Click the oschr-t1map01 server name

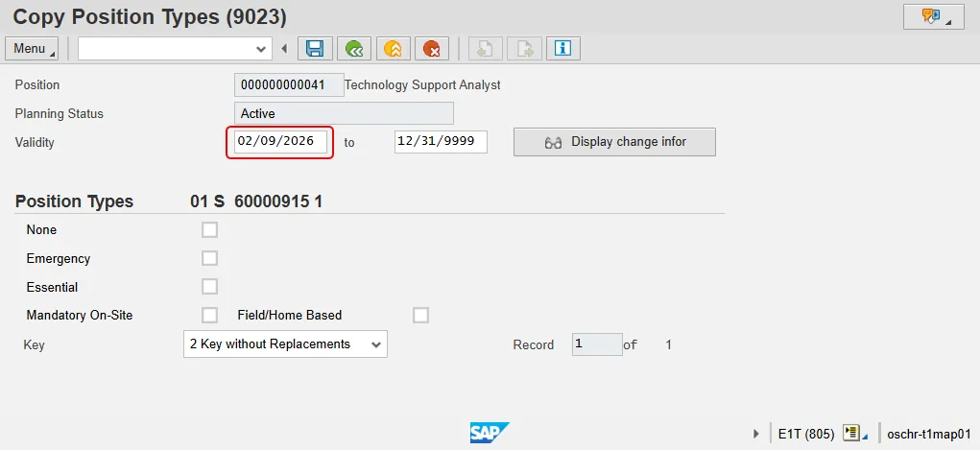(x=929, y=434)
